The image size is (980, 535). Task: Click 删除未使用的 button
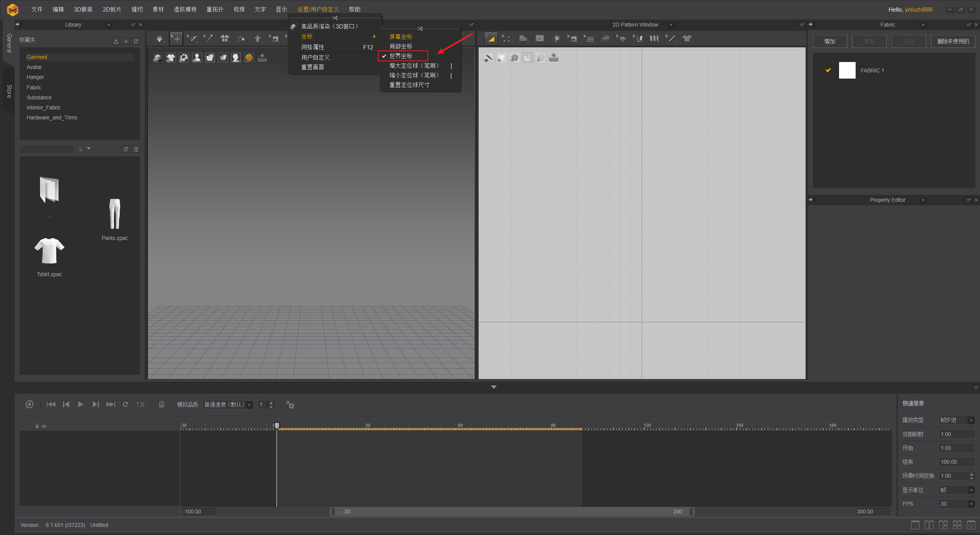point(953,41)
